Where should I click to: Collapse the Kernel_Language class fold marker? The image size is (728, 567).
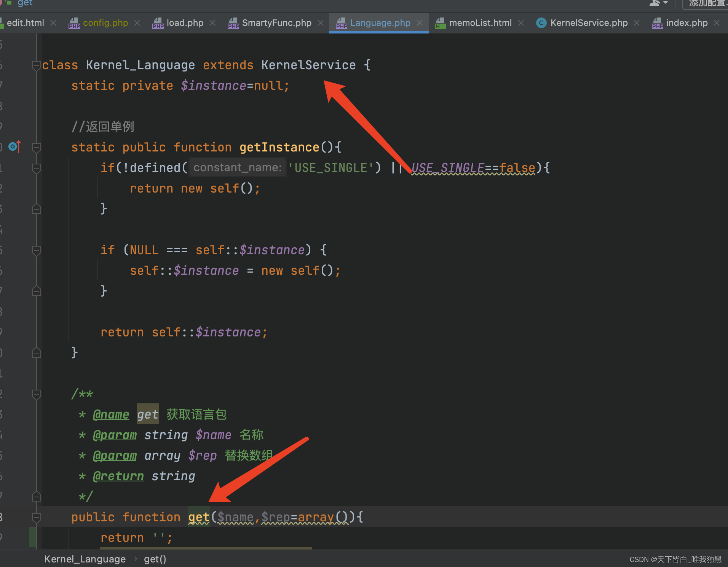[37, 65]
